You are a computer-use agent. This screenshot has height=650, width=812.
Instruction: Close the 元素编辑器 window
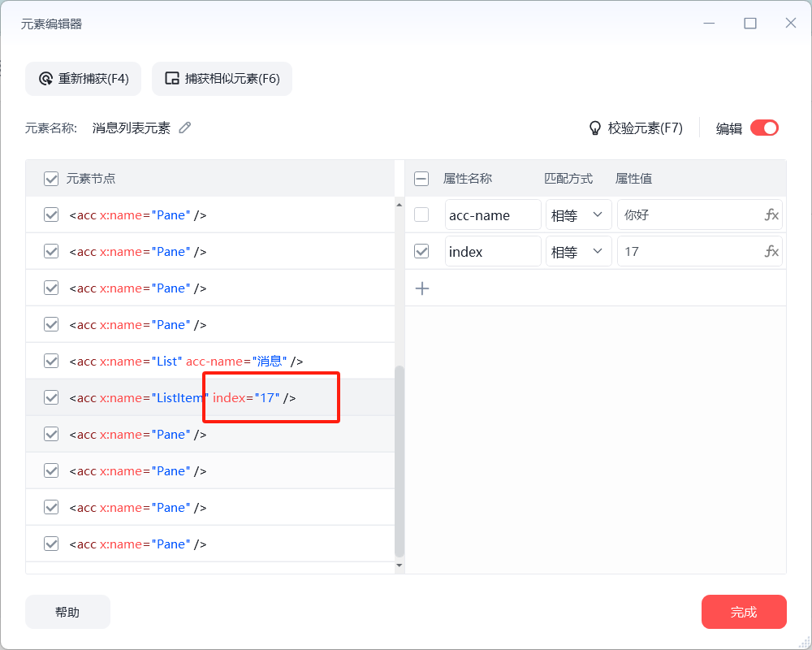pos(790,23)
